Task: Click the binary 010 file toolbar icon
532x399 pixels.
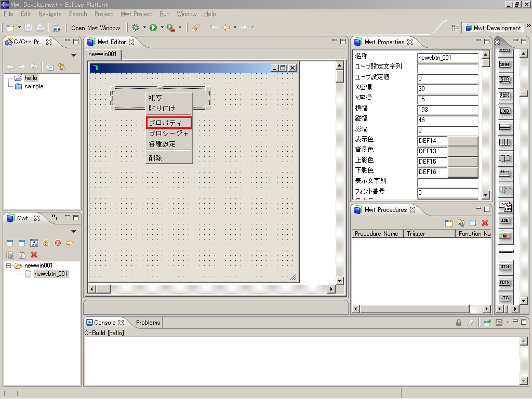Action: (x=56, y=28)
